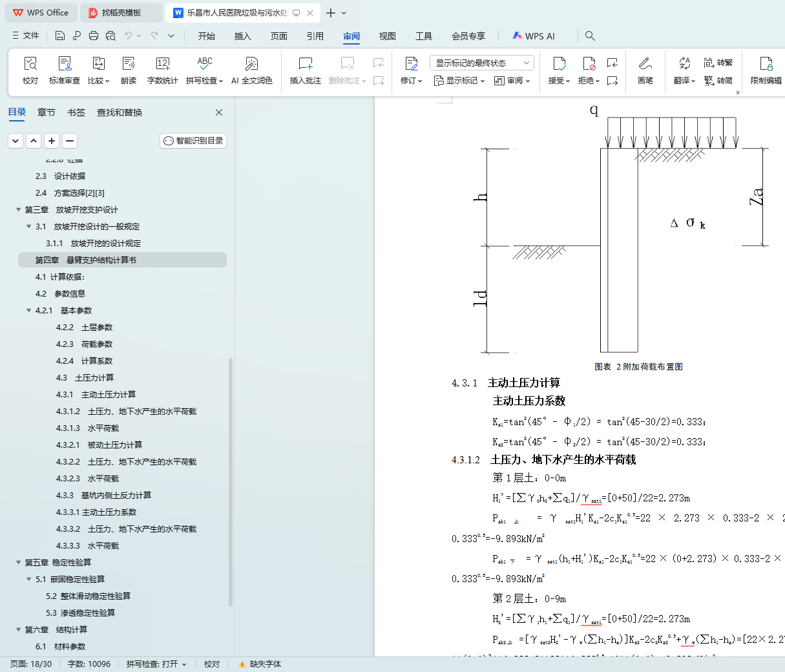Image resolution: width=785 pixels, height=672 pixels.
Task: Open the 会员专享 tab
Action: click(468, 36)
